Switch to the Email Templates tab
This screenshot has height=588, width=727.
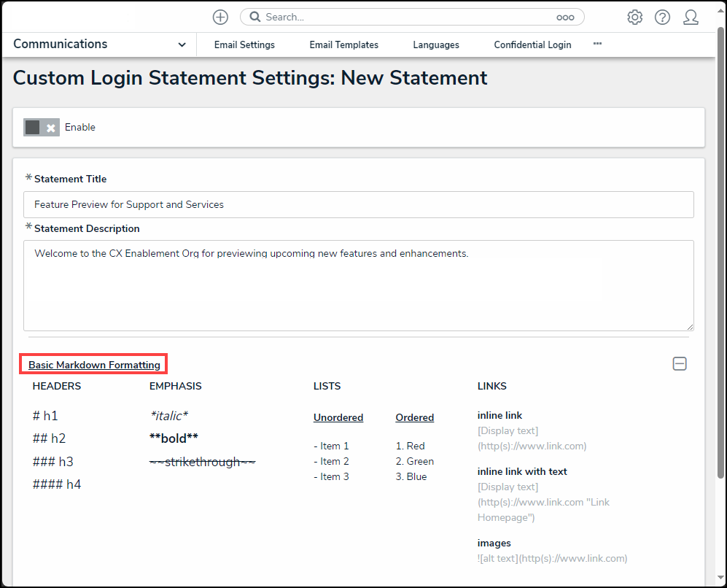point(343,45)
